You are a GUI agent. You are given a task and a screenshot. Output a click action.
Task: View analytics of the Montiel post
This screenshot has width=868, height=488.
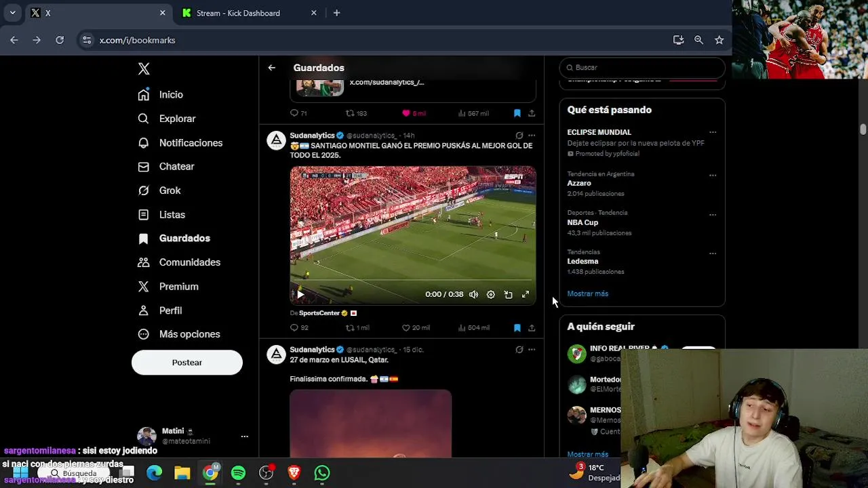473,328
